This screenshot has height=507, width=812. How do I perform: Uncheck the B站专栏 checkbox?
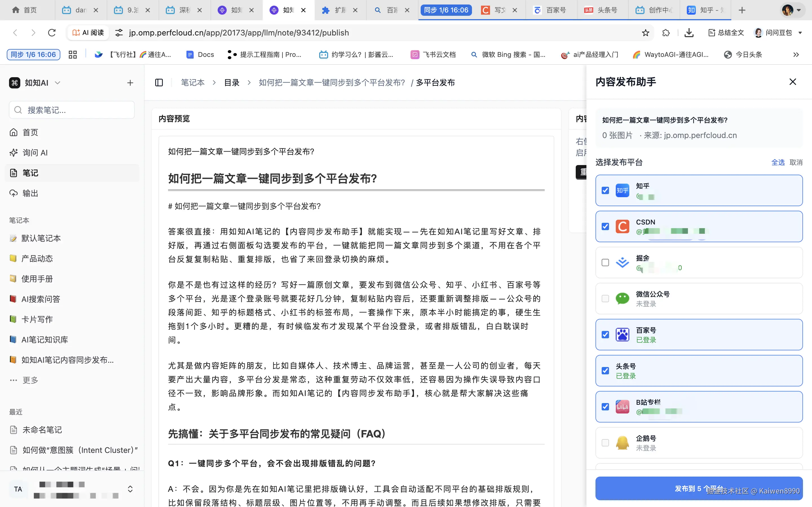(x=605, y=407)
